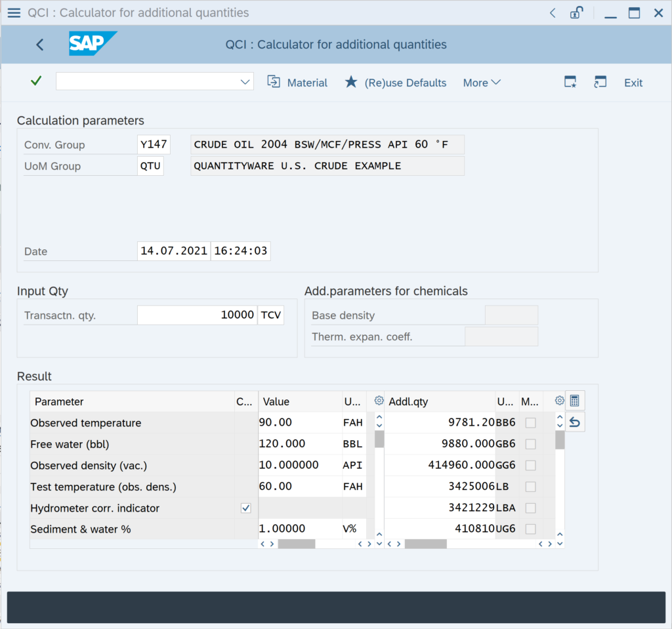Click the 414960.000 additional quantity cell
Screen dimensions: 672x629
tap(440, 465)
